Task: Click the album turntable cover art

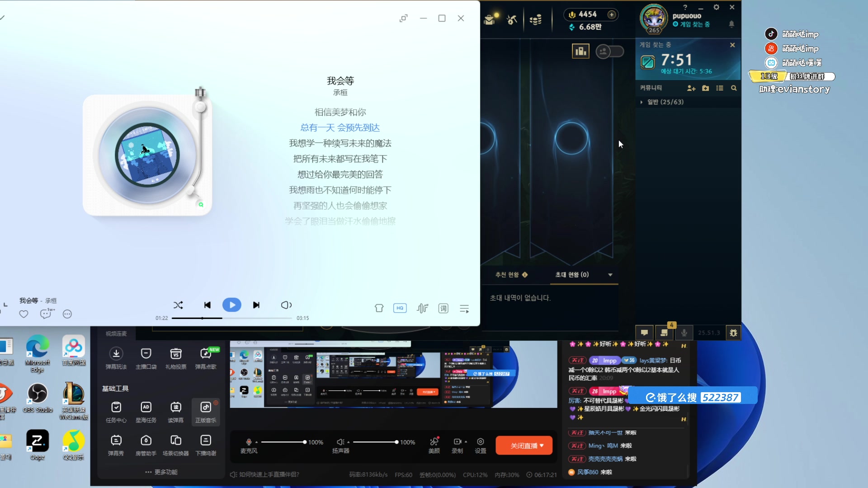Action: [147, 155]
